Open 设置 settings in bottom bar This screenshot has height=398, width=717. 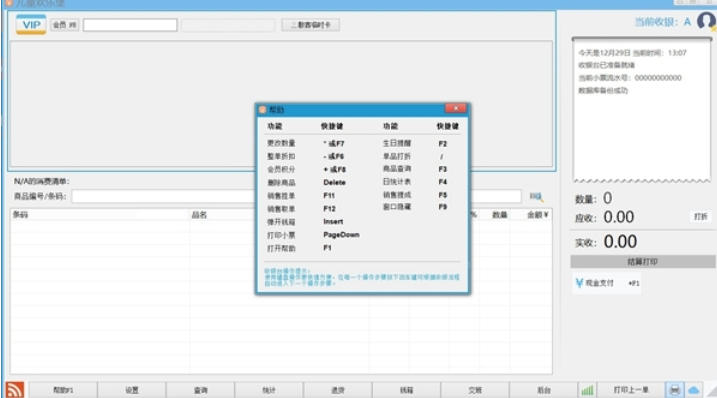coord(132,390)
